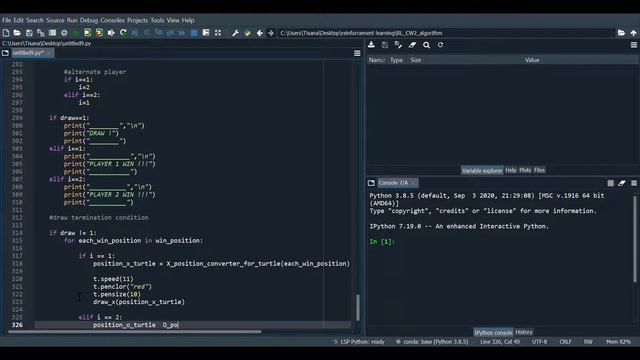The width and height of the screenshot is (640, 360).
Task: Sort variables by Type column header
Action: (396, 60)
